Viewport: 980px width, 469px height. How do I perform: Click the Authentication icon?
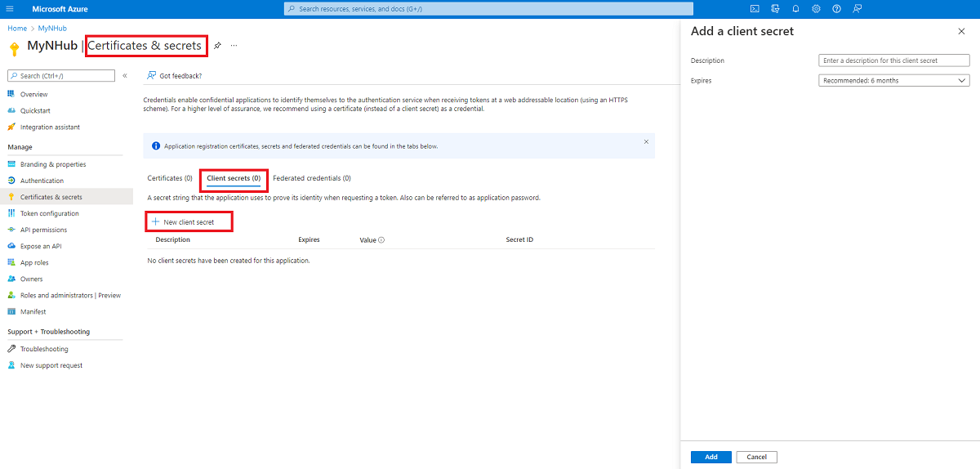click(x=11, y=181)
